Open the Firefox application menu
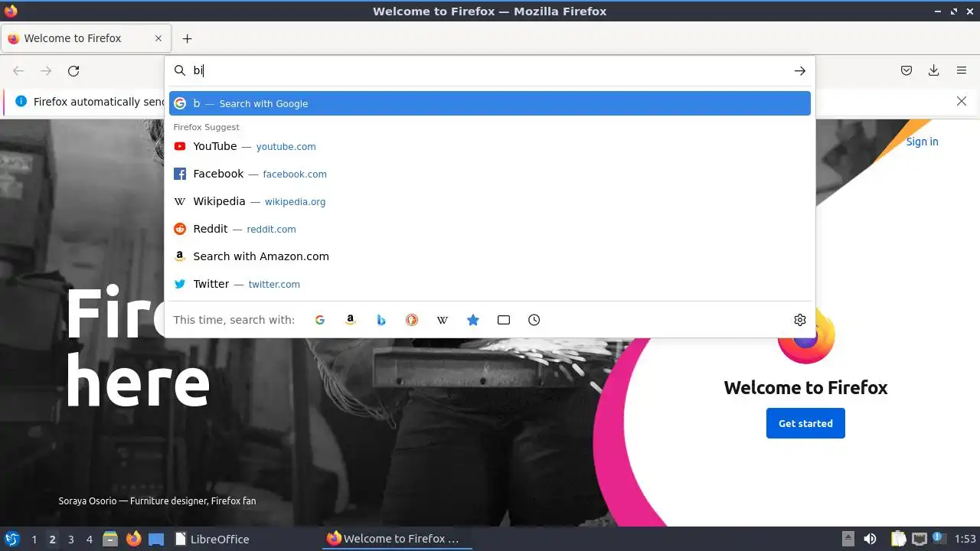Viewport: 980px width, 551px height. (x=962, y=70)
